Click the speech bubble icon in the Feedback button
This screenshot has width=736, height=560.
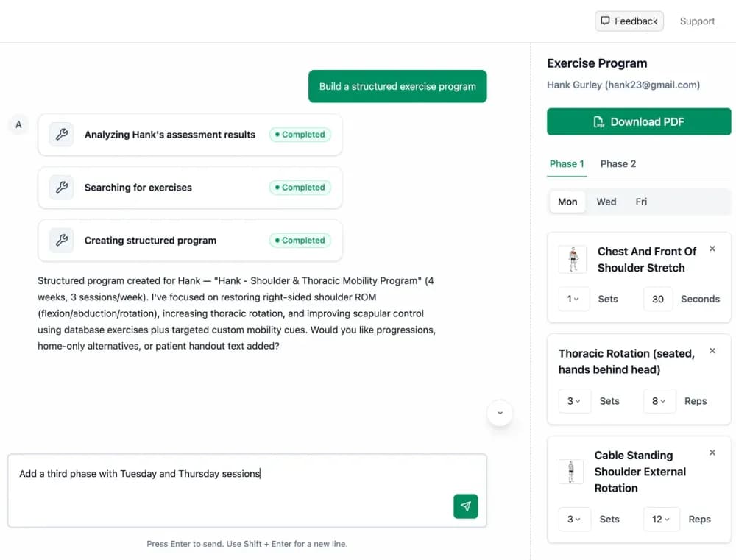pos(606,21)
